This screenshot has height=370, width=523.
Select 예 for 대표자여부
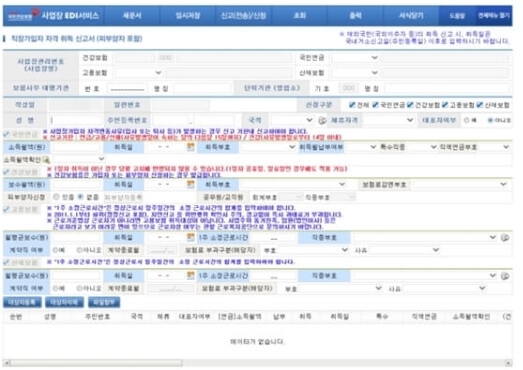pyautogui.click(x=467, y=120)
